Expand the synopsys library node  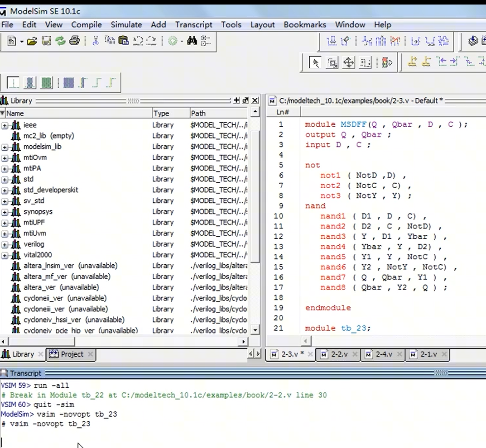pos(5,212)
